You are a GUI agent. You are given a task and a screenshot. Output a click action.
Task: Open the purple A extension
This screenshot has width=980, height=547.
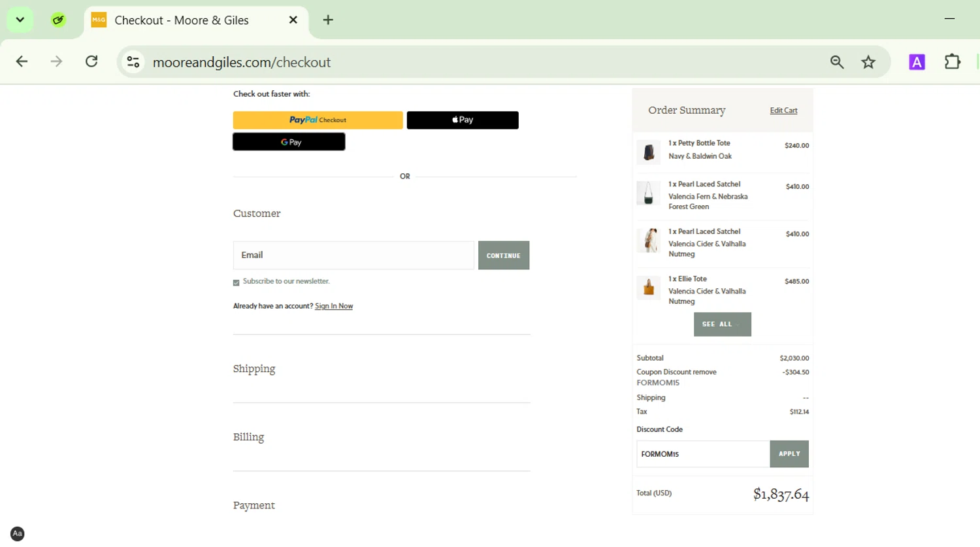(x=917, y=62)
